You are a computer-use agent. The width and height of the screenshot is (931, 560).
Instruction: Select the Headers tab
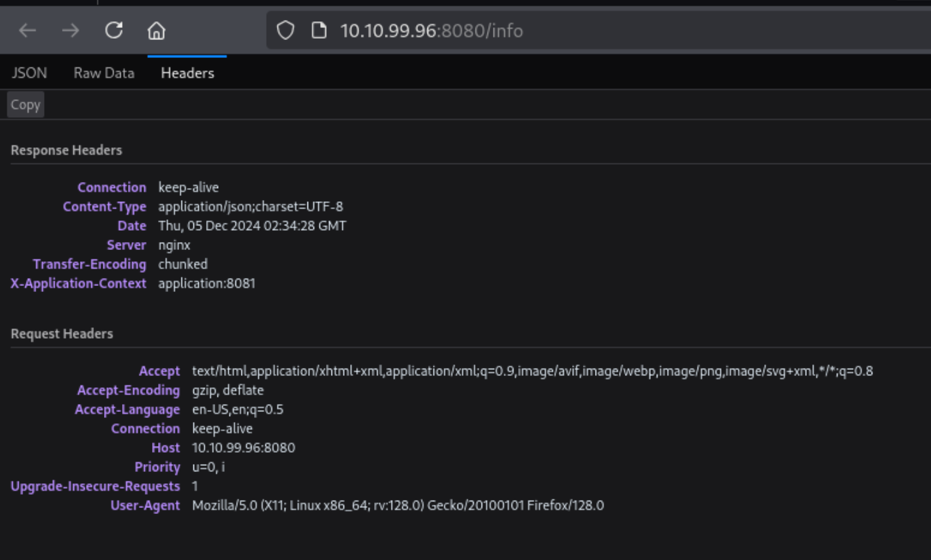[187, 73]
